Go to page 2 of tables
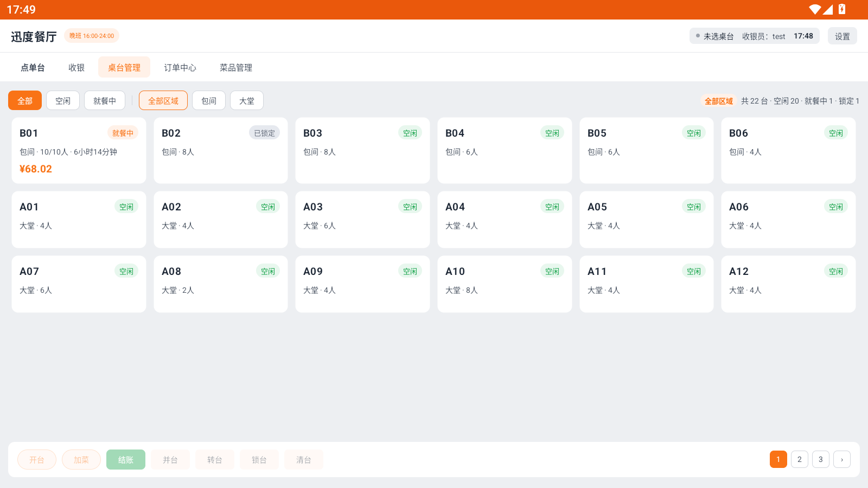This screenshot has height=488, width=868. (x=800, y=459)
